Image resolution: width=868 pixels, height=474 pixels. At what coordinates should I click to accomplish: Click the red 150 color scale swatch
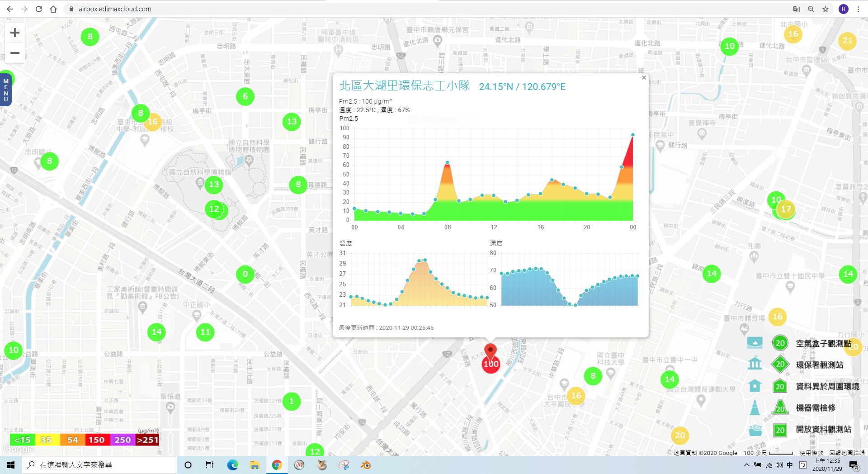pos(97,440)
